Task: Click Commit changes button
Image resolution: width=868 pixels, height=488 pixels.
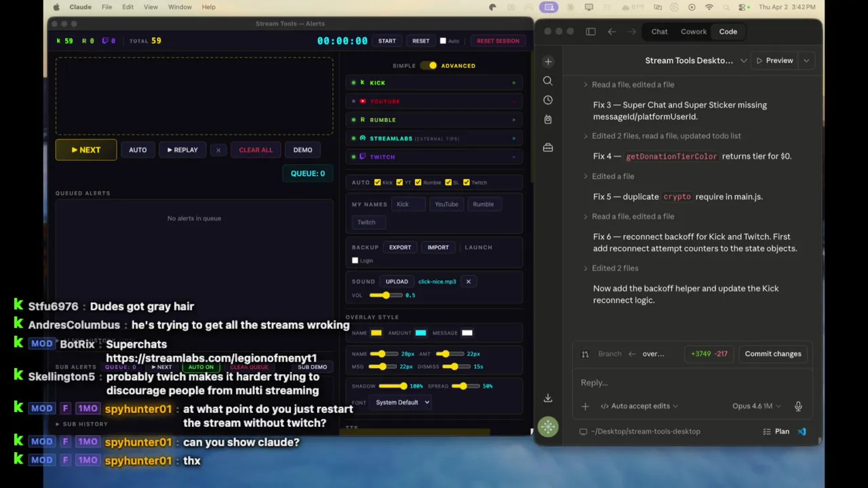Action: [x=773, y=354]
